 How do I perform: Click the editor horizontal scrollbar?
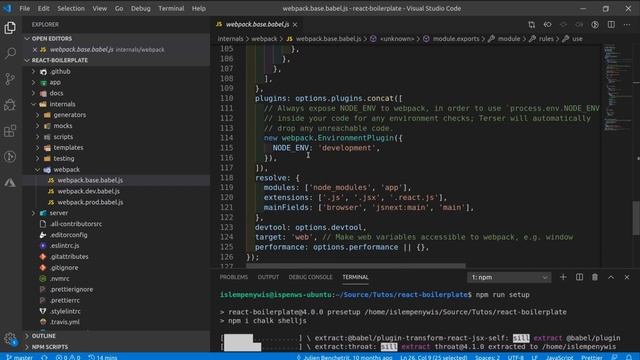356,266
